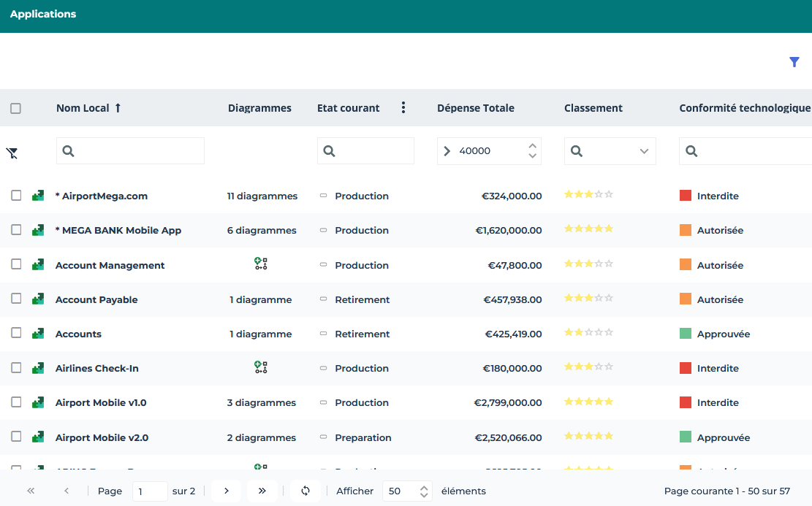Open comparison operator for Dépense Totale filter
This screenshot has height=506, width=812.
(x=447, y=151)
